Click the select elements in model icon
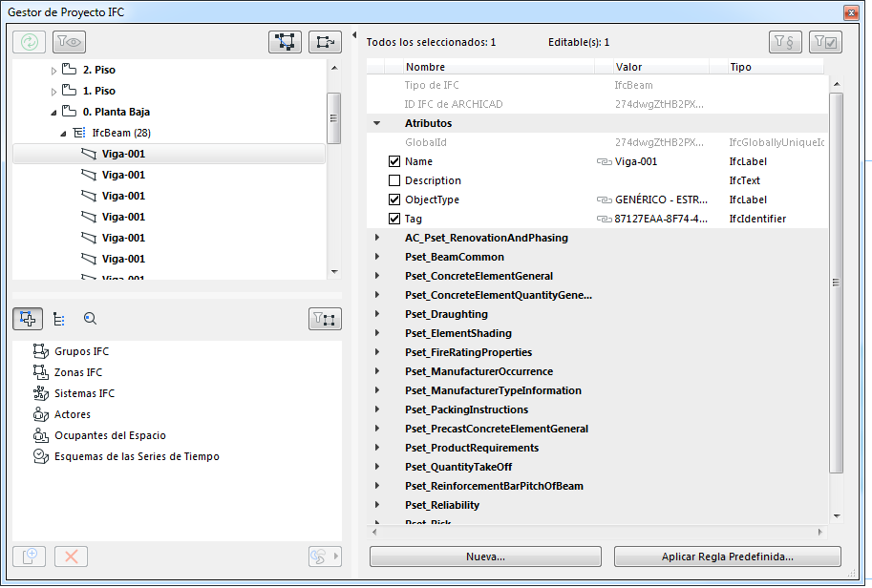The image size is (872, 588). pos(285,42)
